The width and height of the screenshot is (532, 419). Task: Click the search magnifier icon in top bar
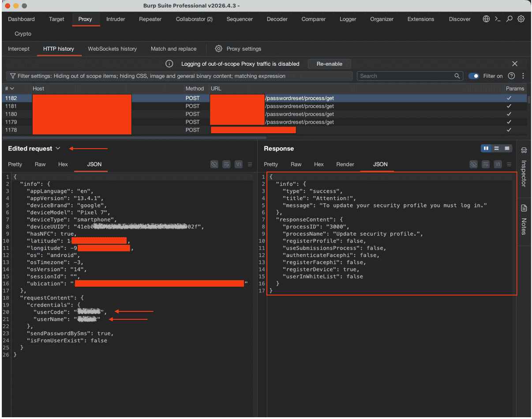[510, 19]
